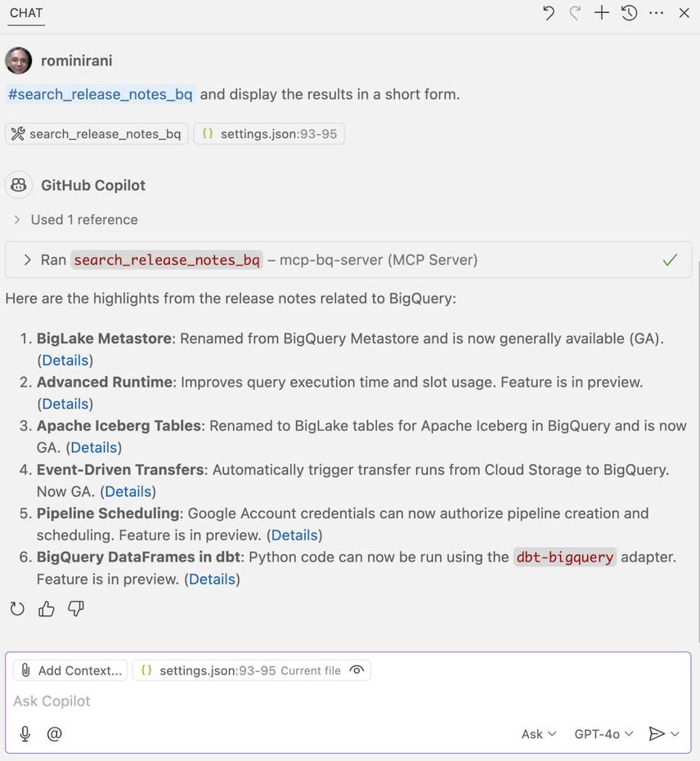
Task: Mention a participant using the @ icon
Action: 54,733
